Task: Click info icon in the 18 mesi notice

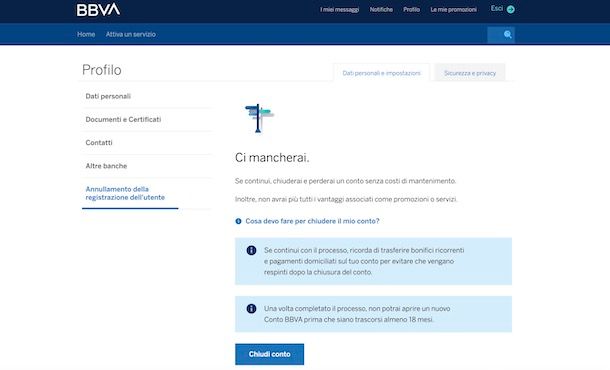Action: pyautogui.click(x=251, y=309)
